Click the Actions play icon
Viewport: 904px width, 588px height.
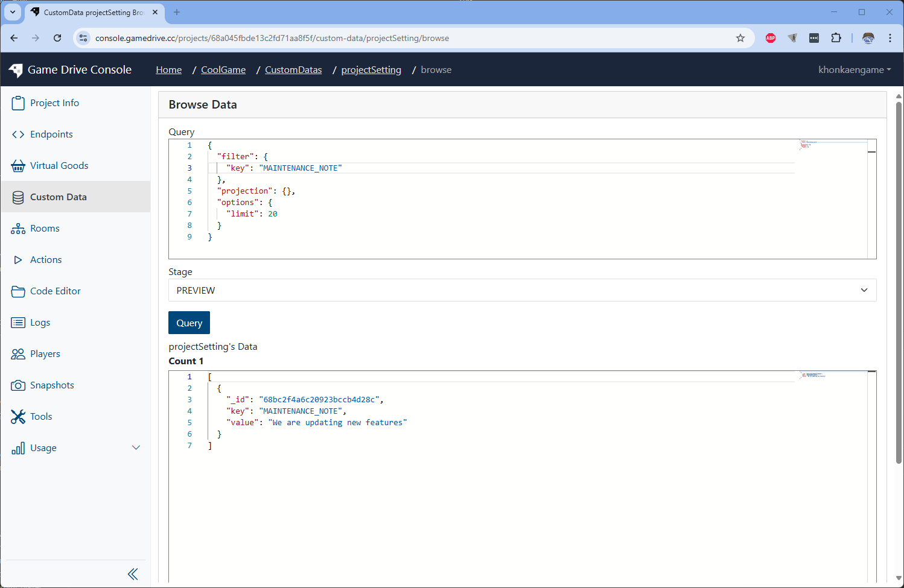pyautogui.click(x=18, y=260)
